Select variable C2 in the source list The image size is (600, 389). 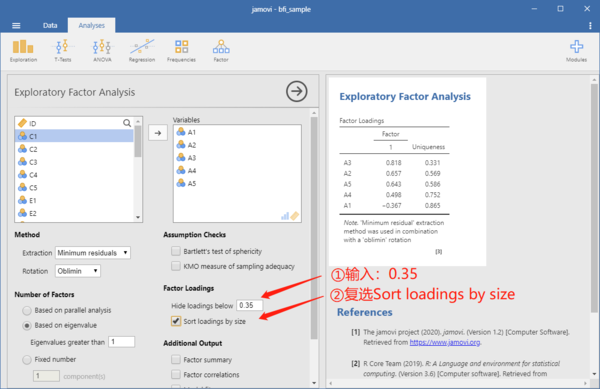[x=74, y=149]
